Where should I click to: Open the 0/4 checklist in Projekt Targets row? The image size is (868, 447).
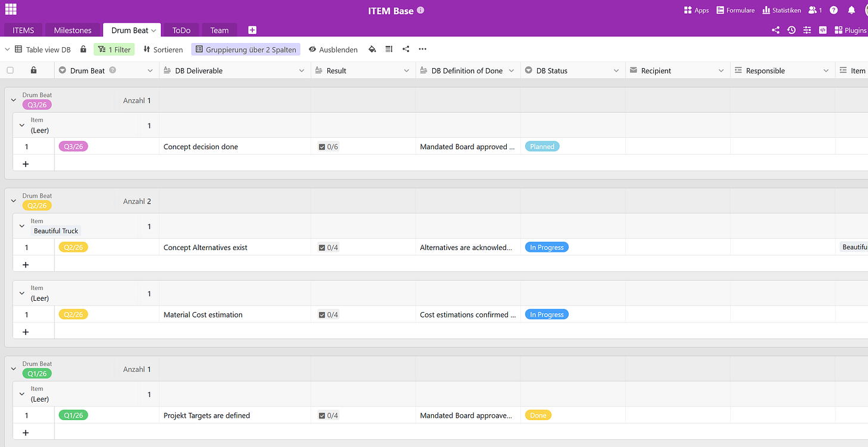[328, 415]
